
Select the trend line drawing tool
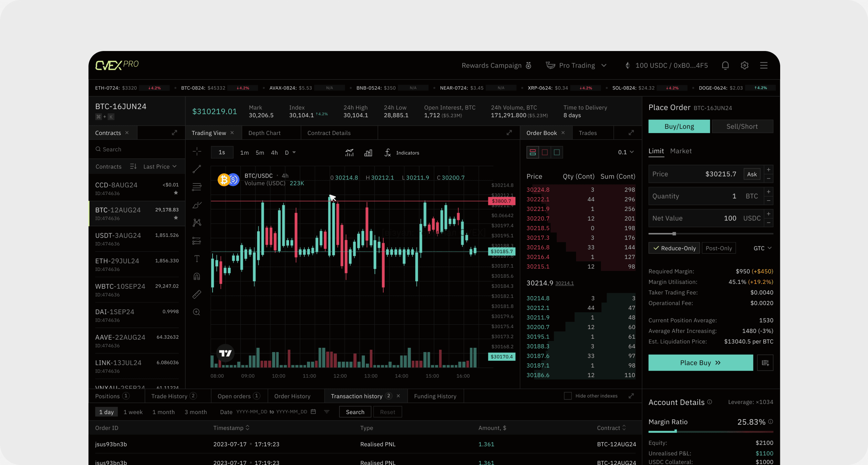tap(197, 169)
